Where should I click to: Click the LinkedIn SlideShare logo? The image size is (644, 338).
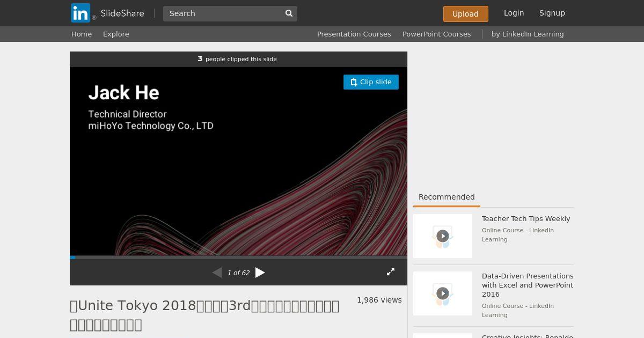(x=107, y=13)
